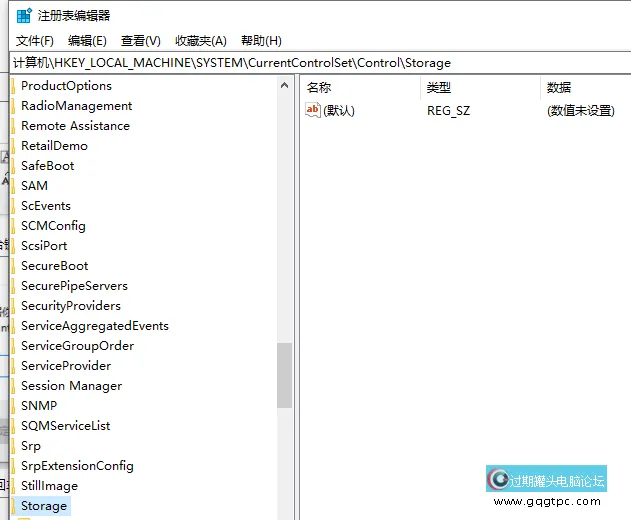The height and width of the screenshot is (520, 631).
Task: Open the 收藏夹(A) menu
Action: [x=201, y=40]
